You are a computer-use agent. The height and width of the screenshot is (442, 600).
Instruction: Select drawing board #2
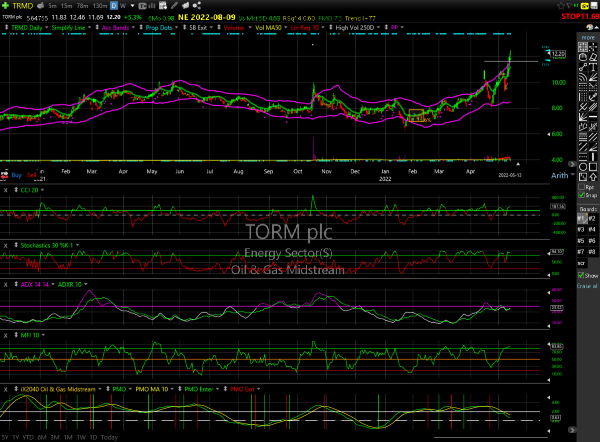(592, 219)
